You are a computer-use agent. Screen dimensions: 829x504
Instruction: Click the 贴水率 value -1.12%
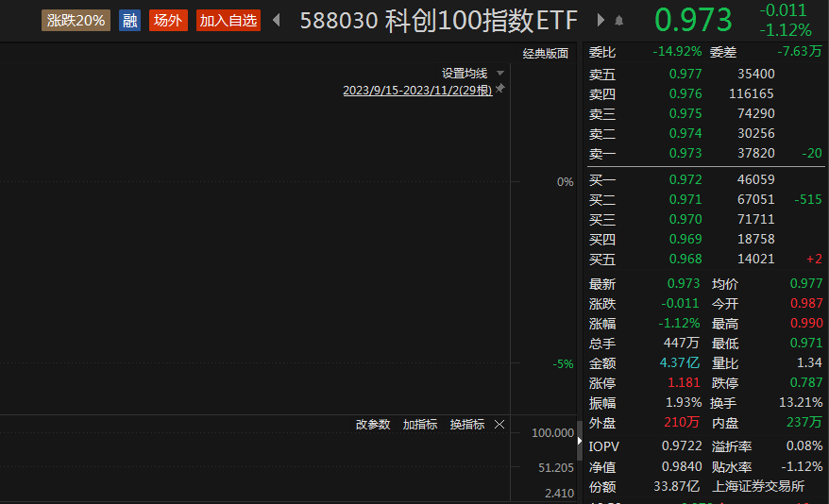[x=802, y=467]
